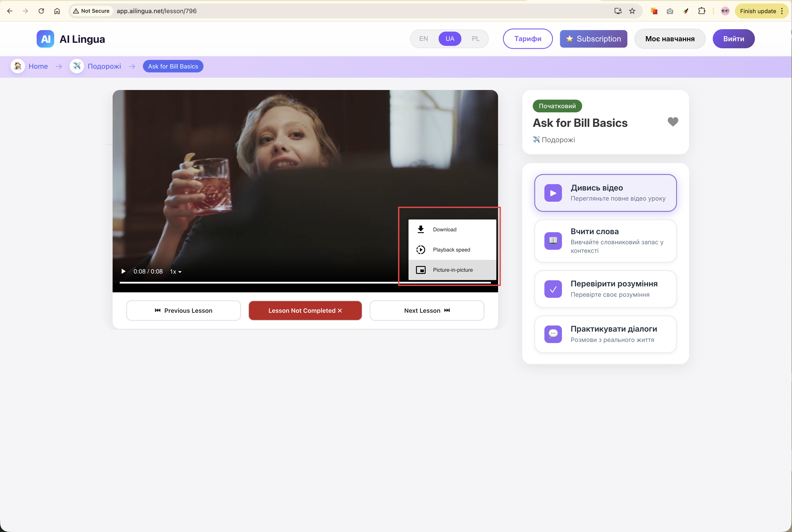Image resolution: width=792 pixels, height=532 pixels.
Task: Bookmark this page with star icon
Action: pos(632,11)
